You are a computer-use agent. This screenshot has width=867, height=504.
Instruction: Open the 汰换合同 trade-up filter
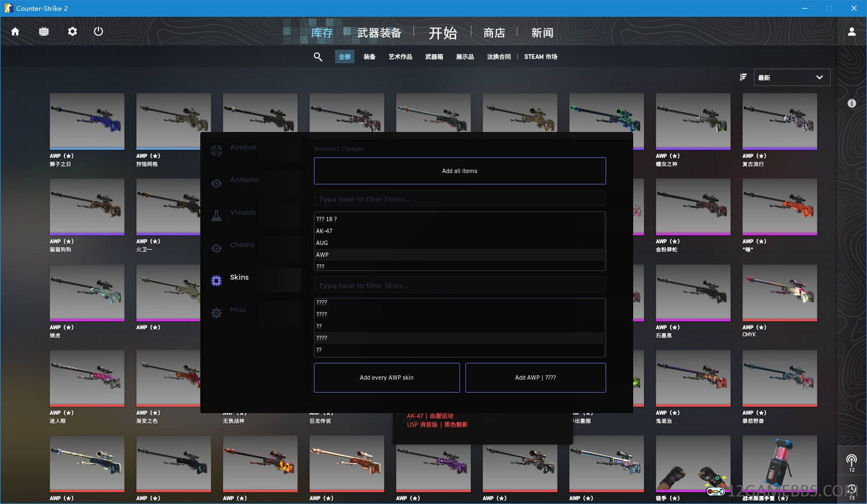tap(498, 57)
